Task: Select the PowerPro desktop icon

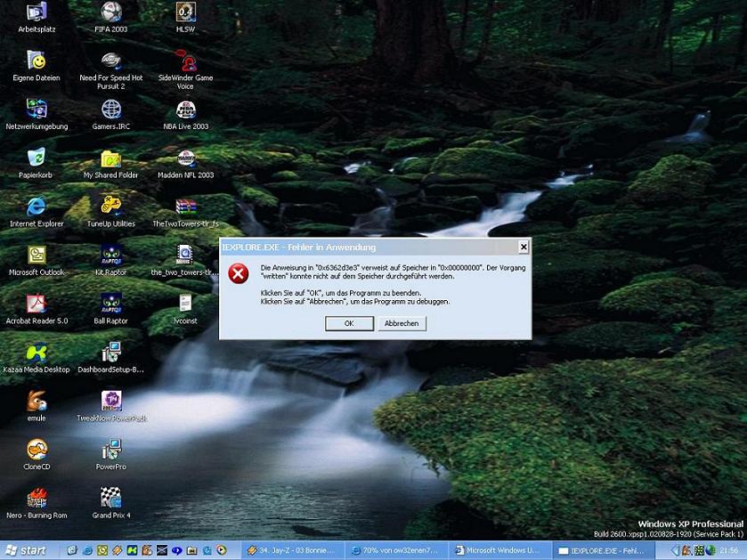Action: [x=111, y=455]
